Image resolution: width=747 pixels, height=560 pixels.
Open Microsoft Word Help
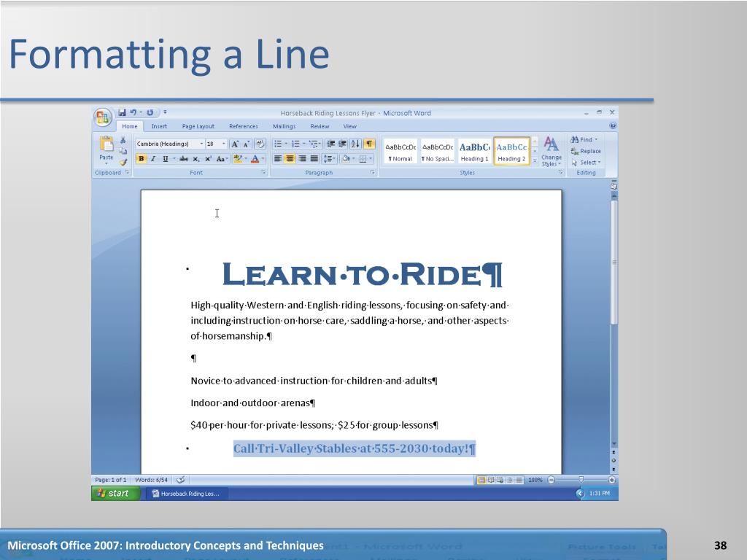pyautogui.click(x=613, y=125)
